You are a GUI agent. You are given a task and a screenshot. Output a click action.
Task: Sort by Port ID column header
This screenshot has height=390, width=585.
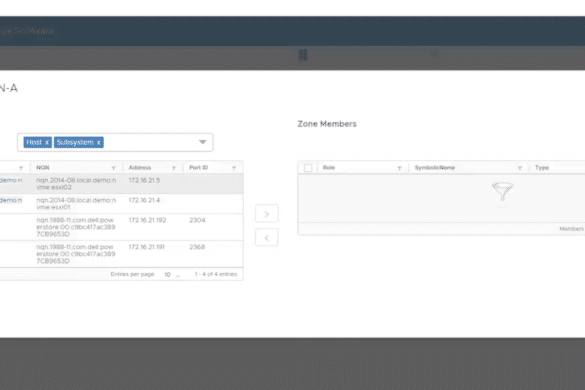(x=198, y=168)
